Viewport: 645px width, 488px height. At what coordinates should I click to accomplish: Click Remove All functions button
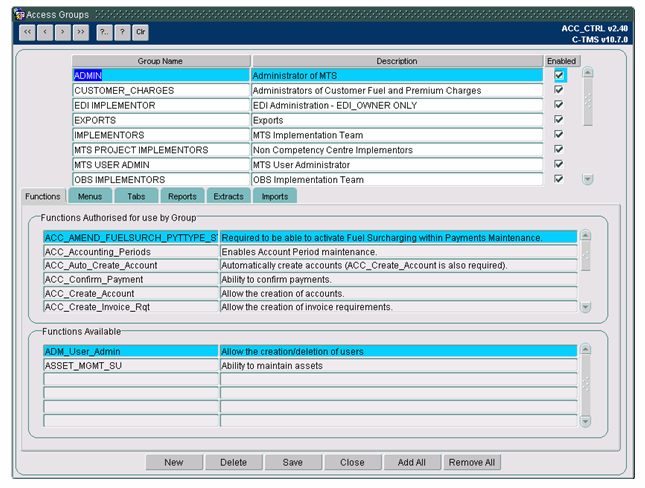click(472, 462)
